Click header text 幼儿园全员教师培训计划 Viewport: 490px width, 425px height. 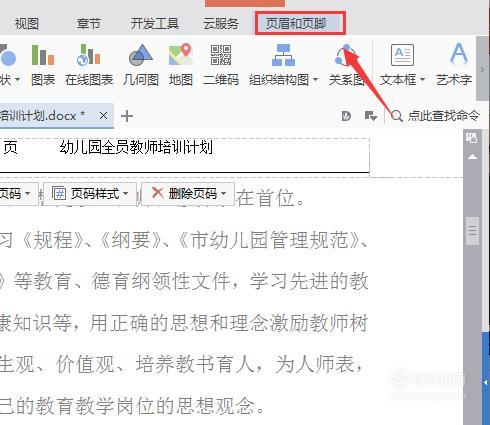click(136, 147)
